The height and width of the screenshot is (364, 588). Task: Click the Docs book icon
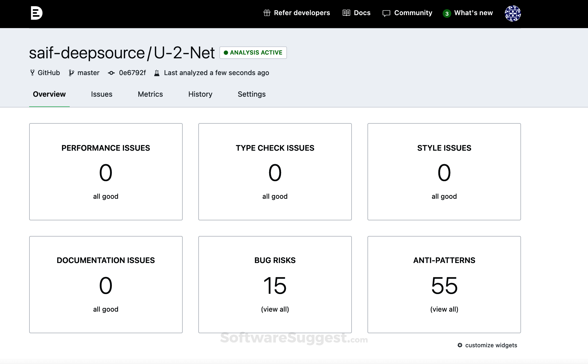click(346, 12)
